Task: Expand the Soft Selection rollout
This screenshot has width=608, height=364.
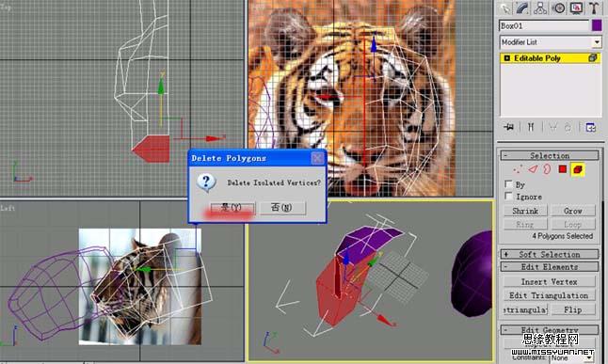Action: 550,254
